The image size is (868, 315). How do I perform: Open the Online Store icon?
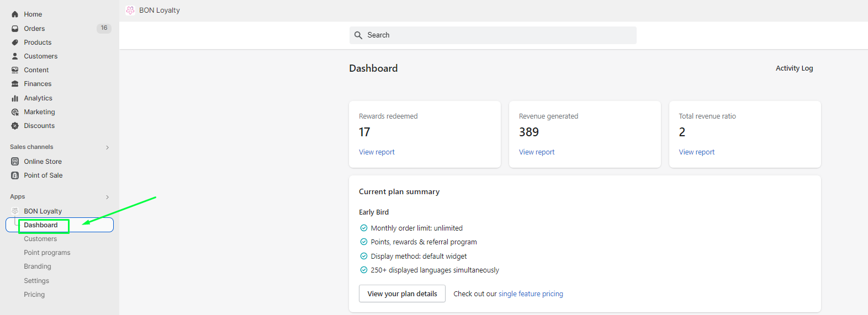(15, 162)
